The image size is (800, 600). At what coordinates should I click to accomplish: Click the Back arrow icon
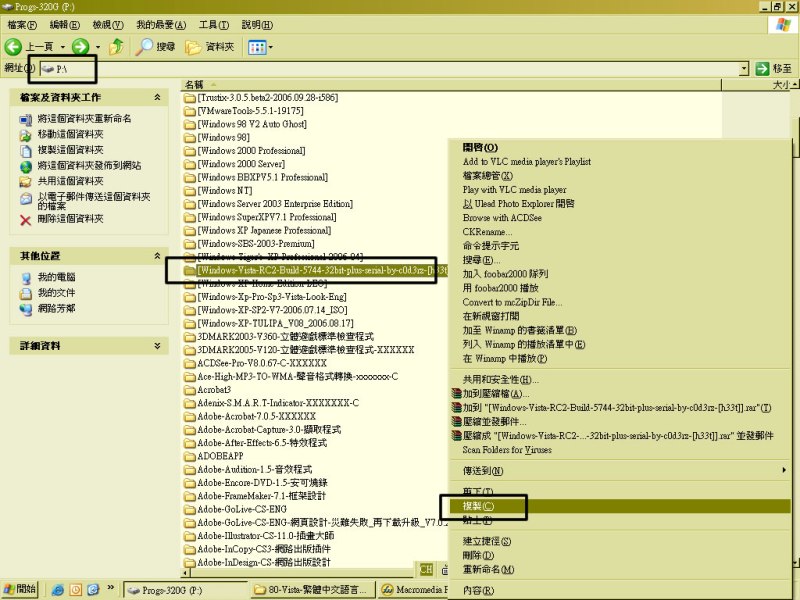pyautogui.click(x=13, y=47)
